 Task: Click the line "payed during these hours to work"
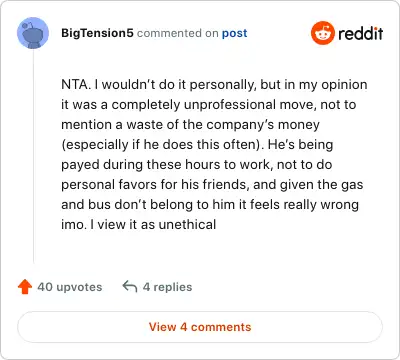point(167,165)
